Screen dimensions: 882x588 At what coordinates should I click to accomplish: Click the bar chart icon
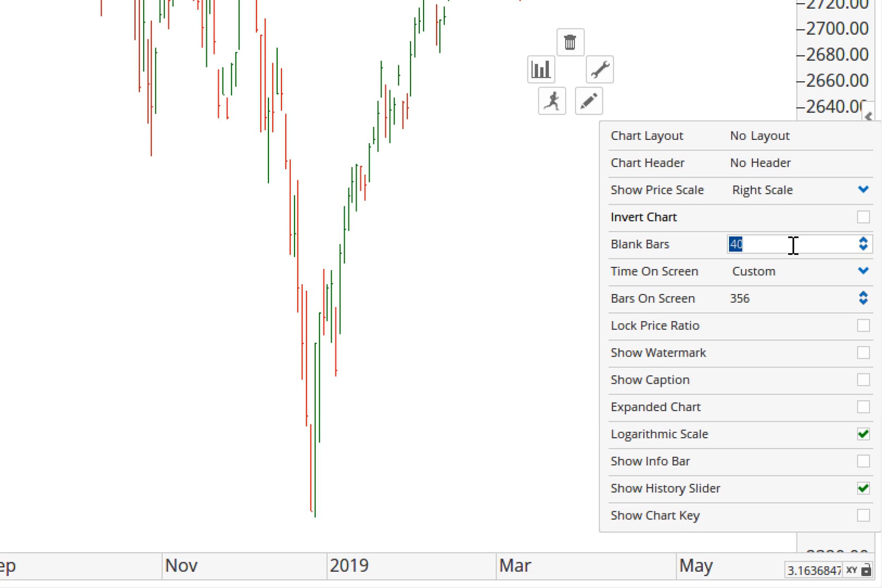click(x=541, y=70)
